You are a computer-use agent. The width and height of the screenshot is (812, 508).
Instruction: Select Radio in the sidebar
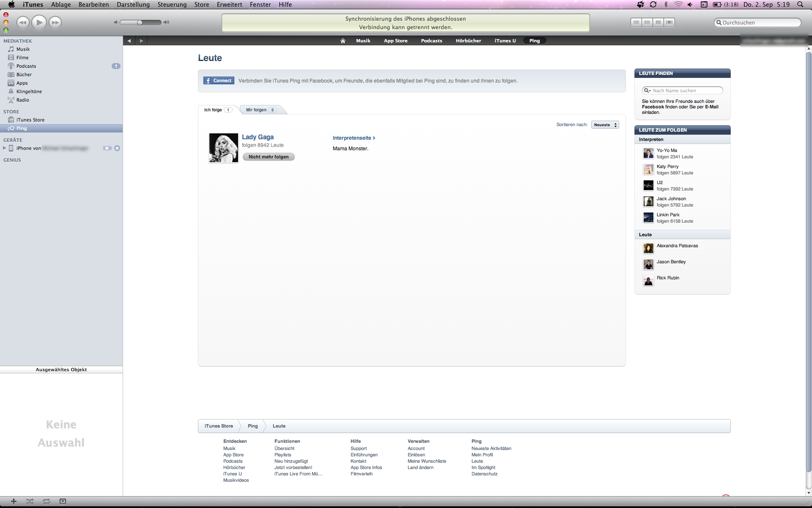61,100
